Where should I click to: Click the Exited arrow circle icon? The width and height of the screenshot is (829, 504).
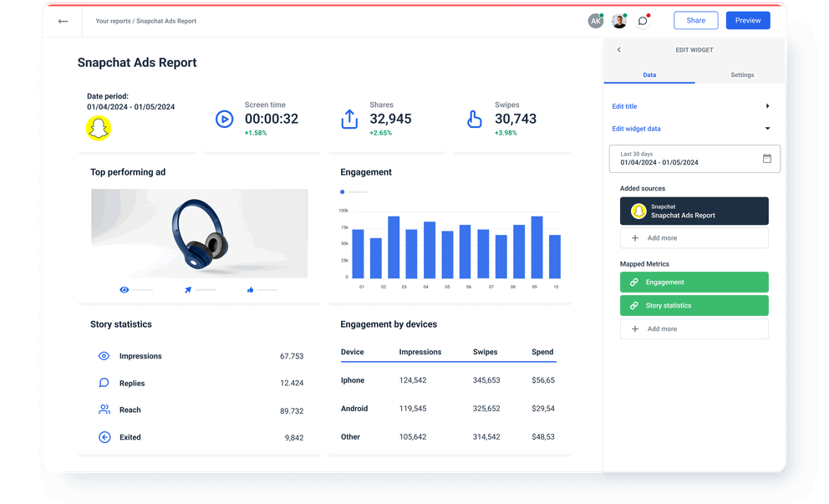pos(104,437)
